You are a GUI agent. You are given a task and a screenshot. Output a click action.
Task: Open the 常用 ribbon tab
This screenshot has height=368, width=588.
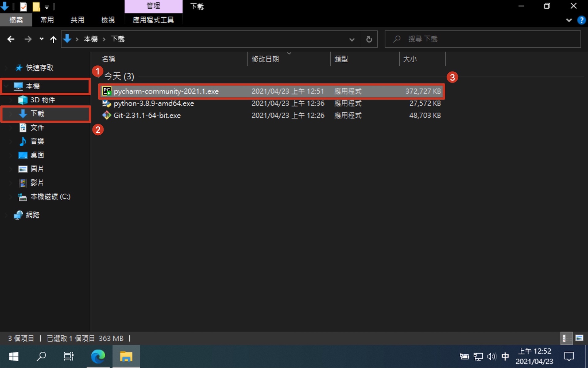point(47,20)
